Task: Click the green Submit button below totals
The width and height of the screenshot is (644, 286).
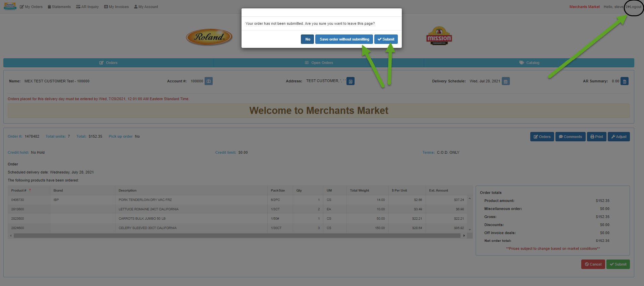Action: coord(618,264)
